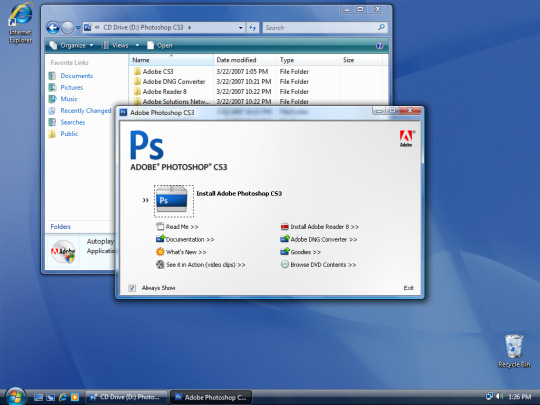Open the Public favorite link

(x=69, y=134)
